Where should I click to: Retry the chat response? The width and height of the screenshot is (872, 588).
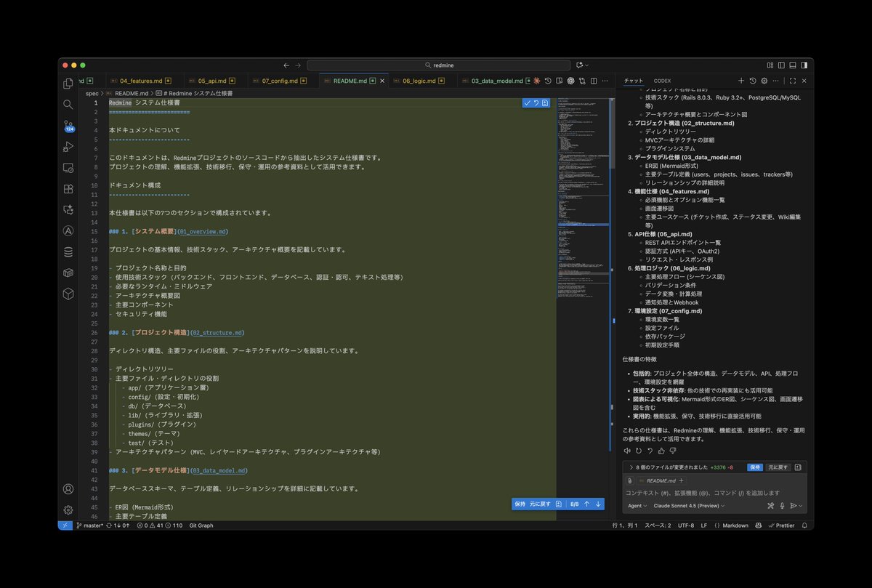pos(639,451)
